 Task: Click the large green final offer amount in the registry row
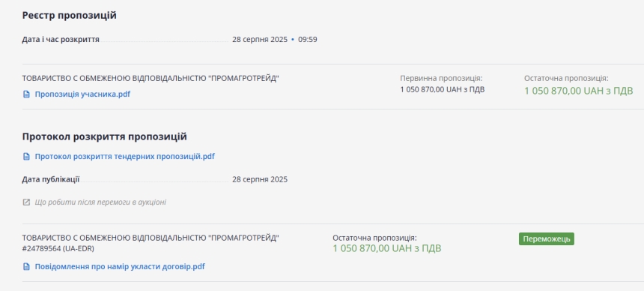579,91
